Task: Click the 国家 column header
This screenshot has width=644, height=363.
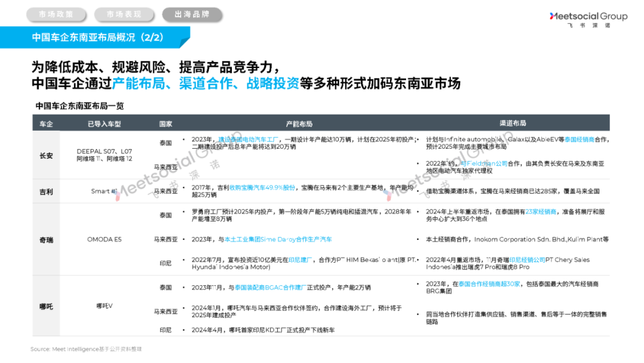Action: click(x=166, y=124)
